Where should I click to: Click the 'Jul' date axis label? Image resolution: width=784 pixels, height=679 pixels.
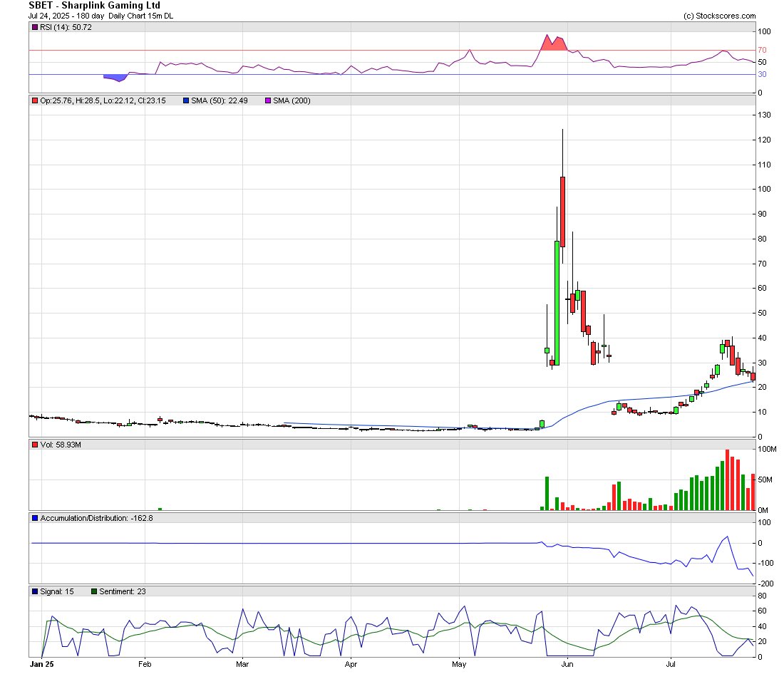tap(671, 665)
